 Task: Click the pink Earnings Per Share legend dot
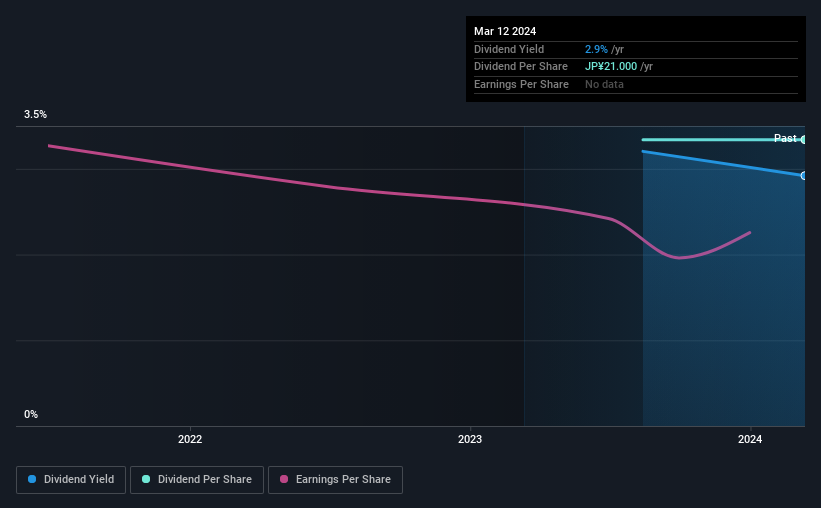[x=285, y=480]
